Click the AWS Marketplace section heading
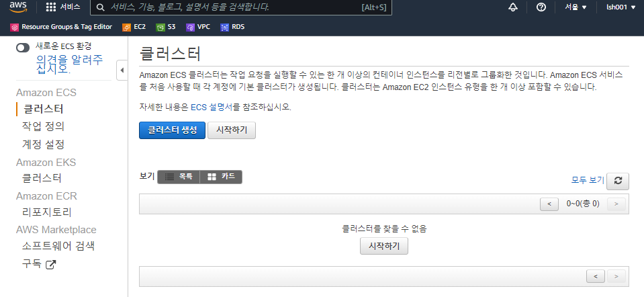This screenshot has width=644, height=297. 56,230
